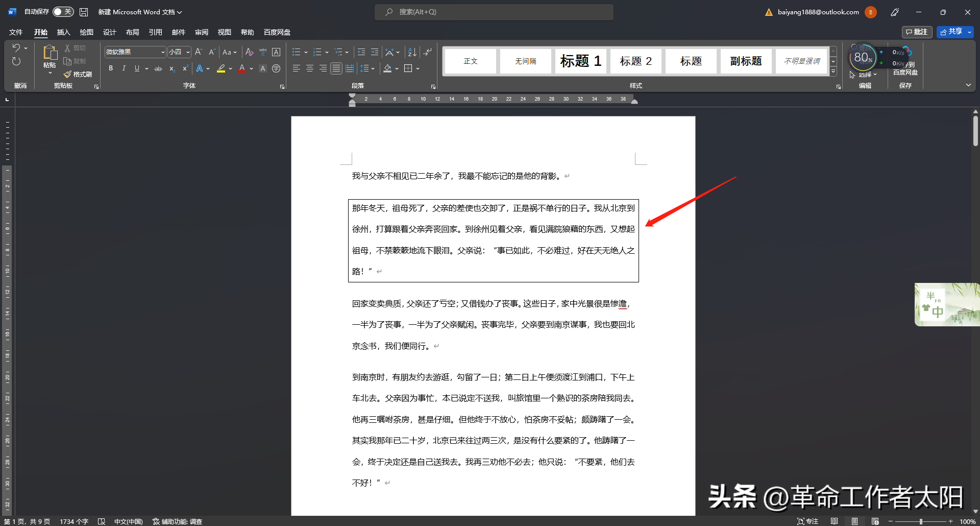
Task: Expand the Styles gallery with the More arrow
Action: [x=834, y=71]
